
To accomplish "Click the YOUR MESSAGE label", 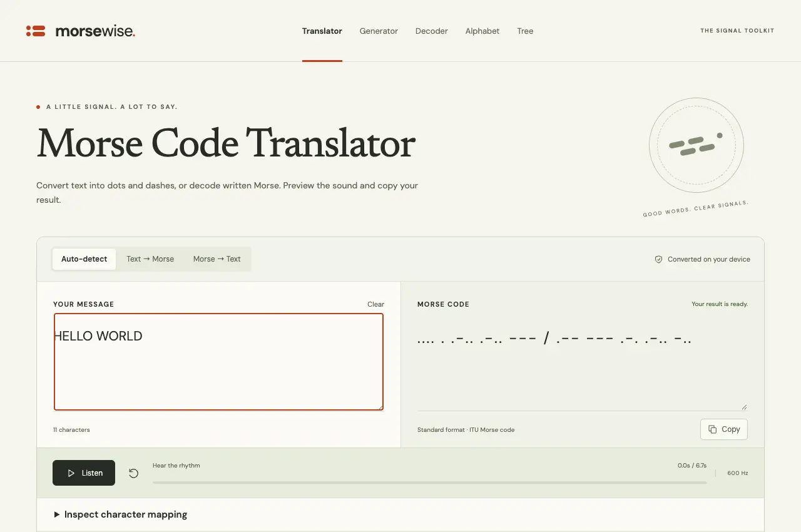I will pyautogui.click(x=84, y=304).
